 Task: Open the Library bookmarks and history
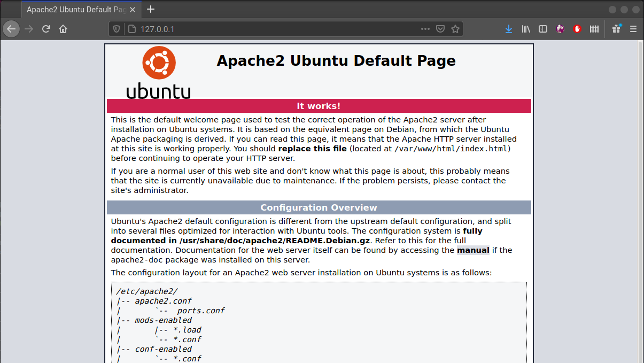(x=526, y=29)
